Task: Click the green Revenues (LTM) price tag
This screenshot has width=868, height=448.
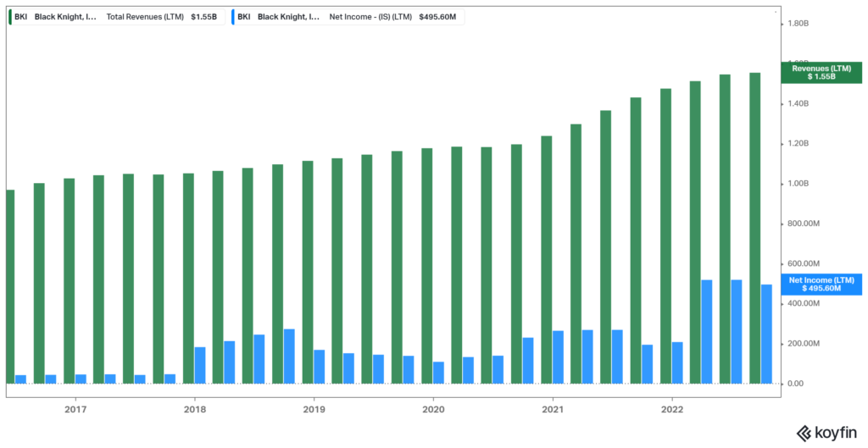Action: point(820,72)
